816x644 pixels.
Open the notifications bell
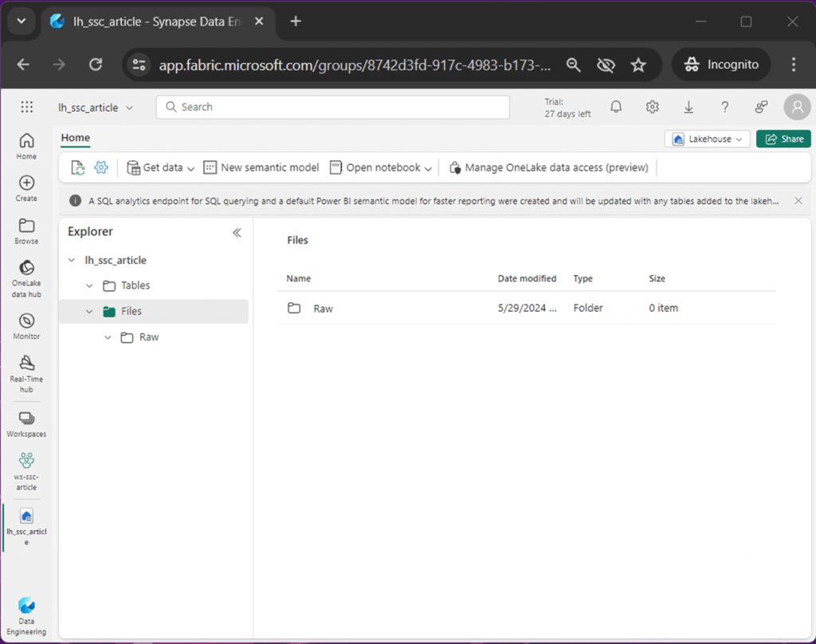(615, 106)
